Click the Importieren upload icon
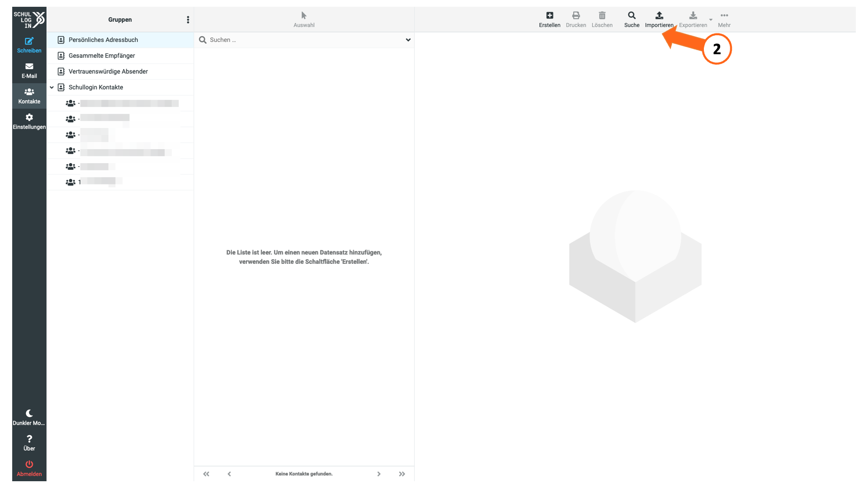Viewport: 868px width, 488px height. tap(659, 15)
